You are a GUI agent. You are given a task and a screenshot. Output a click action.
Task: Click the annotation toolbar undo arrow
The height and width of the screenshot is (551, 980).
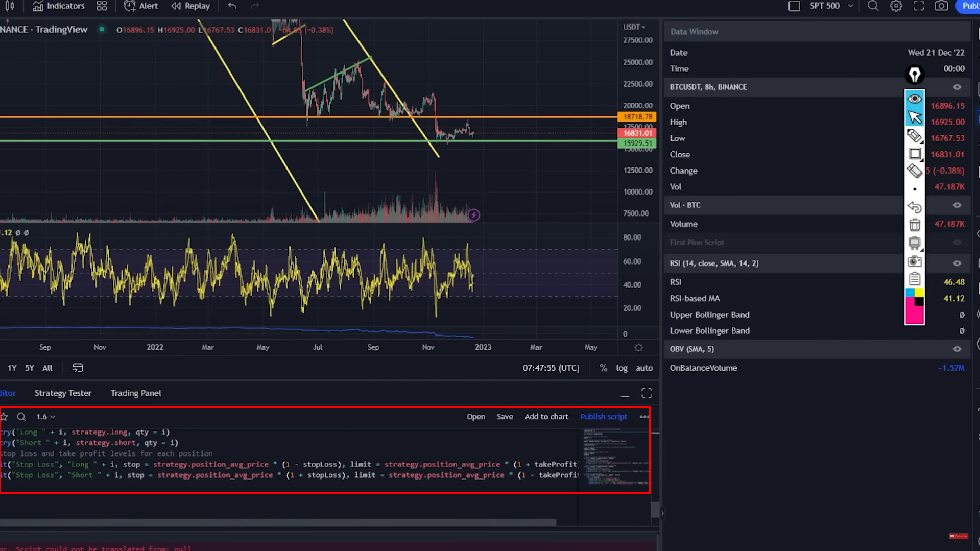point(914,207)
